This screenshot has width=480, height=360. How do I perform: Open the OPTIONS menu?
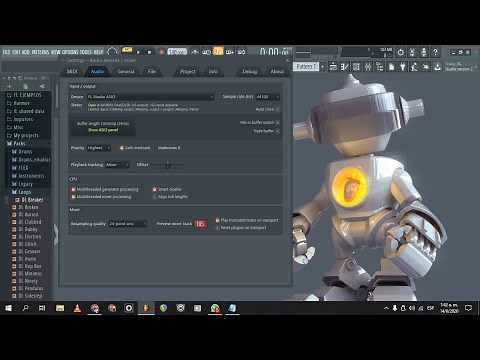click(70, 52)
